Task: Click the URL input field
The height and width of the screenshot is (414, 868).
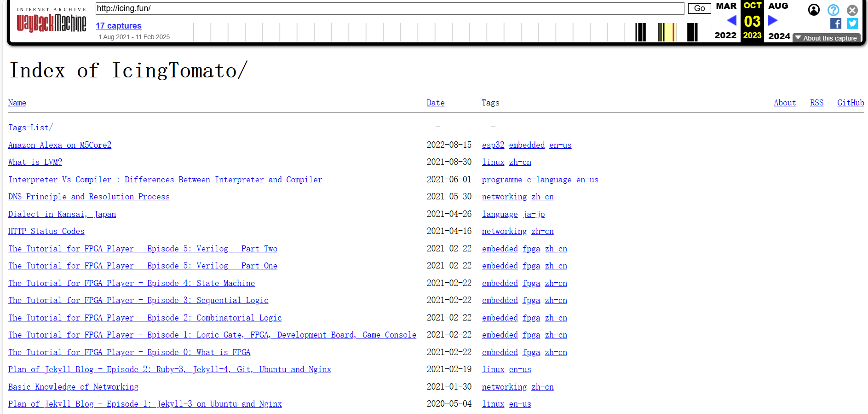Action: (x=389, y=8)
